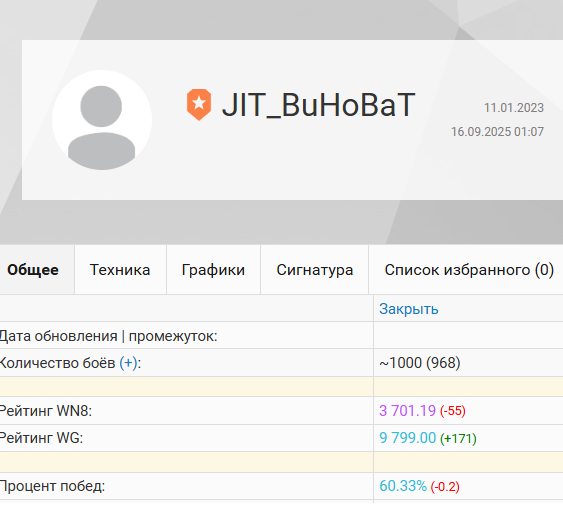Click the orange star badge icon
563x507 pixels.
point(199,104)
